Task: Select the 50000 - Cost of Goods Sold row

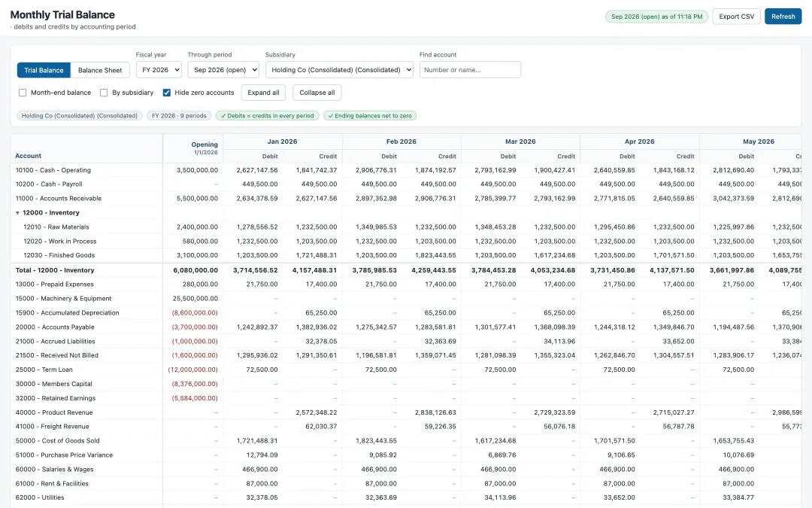Action: click(x=406, y=441)
